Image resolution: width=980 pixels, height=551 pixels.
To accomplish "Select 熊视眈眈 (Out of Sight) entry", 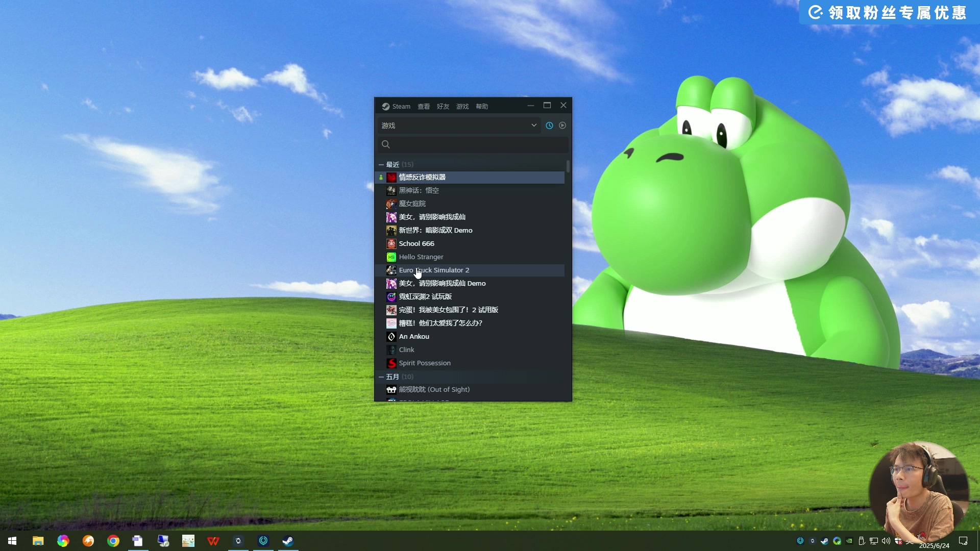I will (470, 389).
